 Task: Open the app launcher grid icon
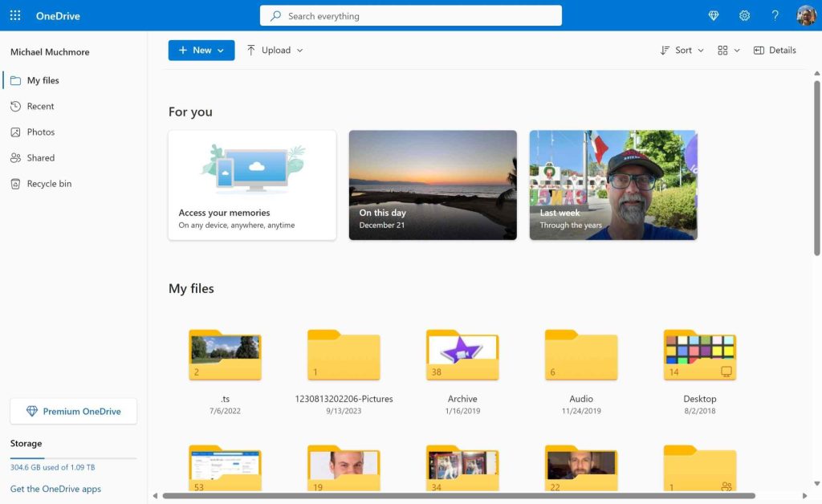click(15, 16)
